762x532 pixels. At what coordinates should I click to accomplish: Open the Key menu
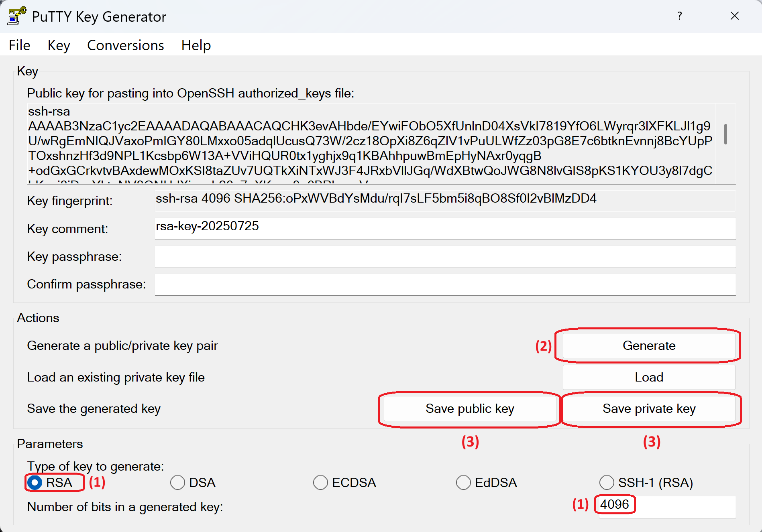point(59,45)
